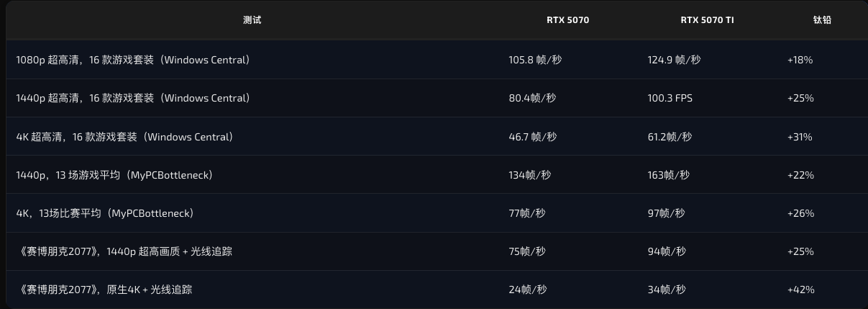
Task: Click the RTX 5070 TI column header
Action: pos(707,20)
